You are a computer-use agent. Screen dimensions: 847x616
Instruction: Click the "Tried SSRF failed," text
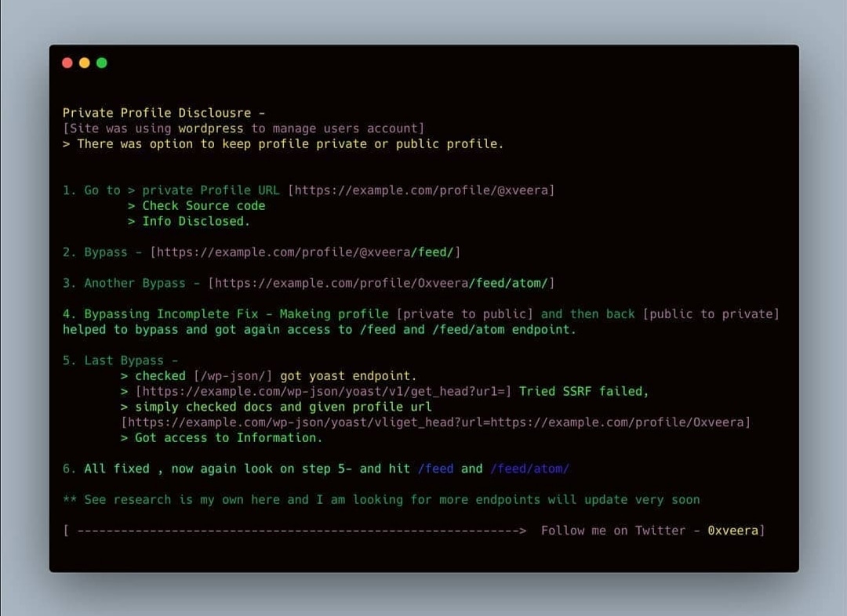(584, 391)
